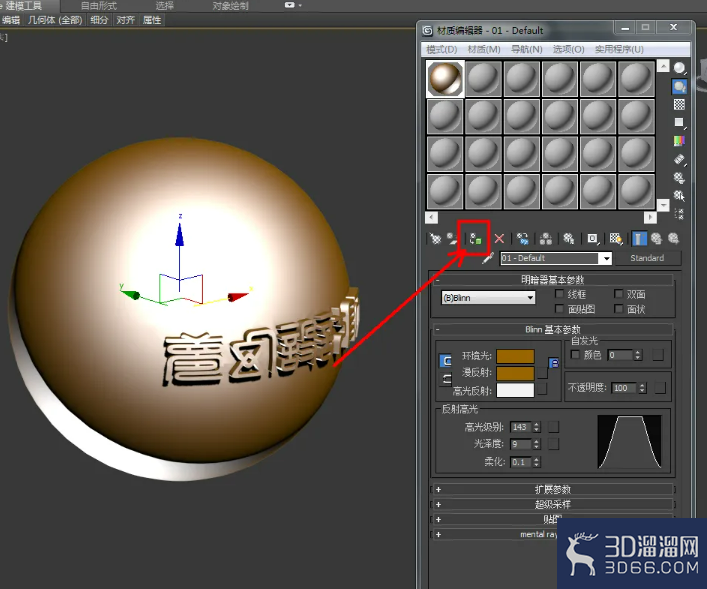Click the 几何体 (全部) panel button
The image size is (707, 589).
point(55,20)
